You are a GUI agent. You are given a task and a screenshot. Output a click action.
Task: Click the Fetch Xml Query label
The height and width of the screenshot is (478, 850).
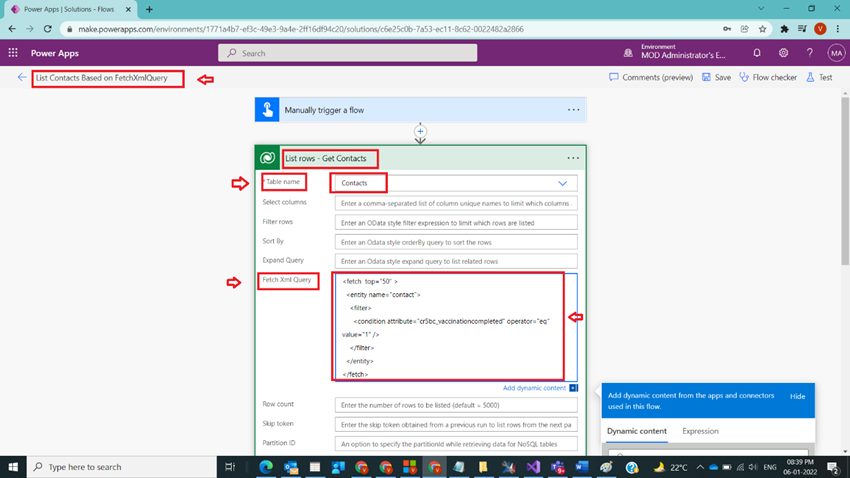[x=287, y=280]
